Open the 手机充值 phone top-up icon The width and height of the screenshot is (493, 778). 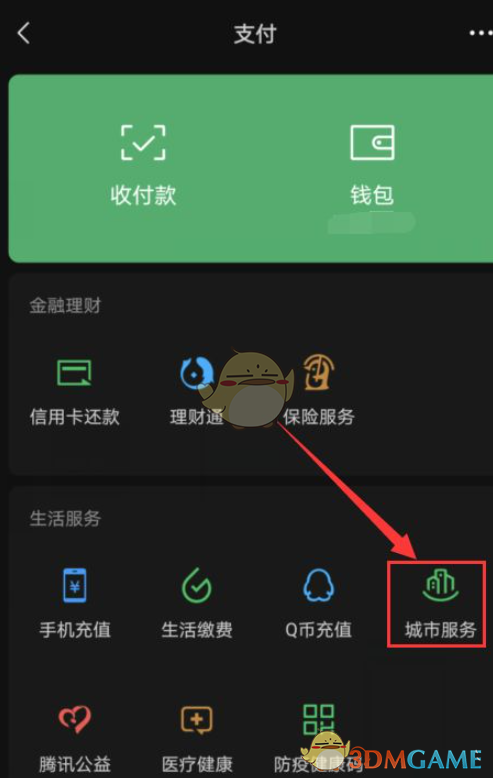(x=75, y=585)
